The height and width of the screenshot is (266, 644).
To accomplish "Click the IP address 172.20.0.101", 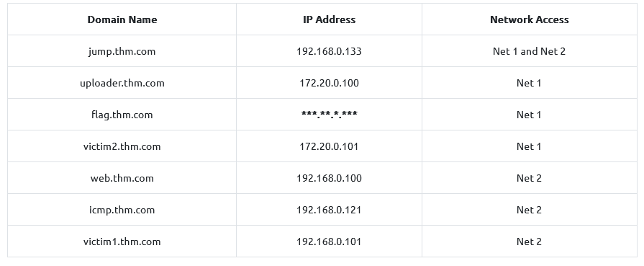I will click(x=329, y=146).
